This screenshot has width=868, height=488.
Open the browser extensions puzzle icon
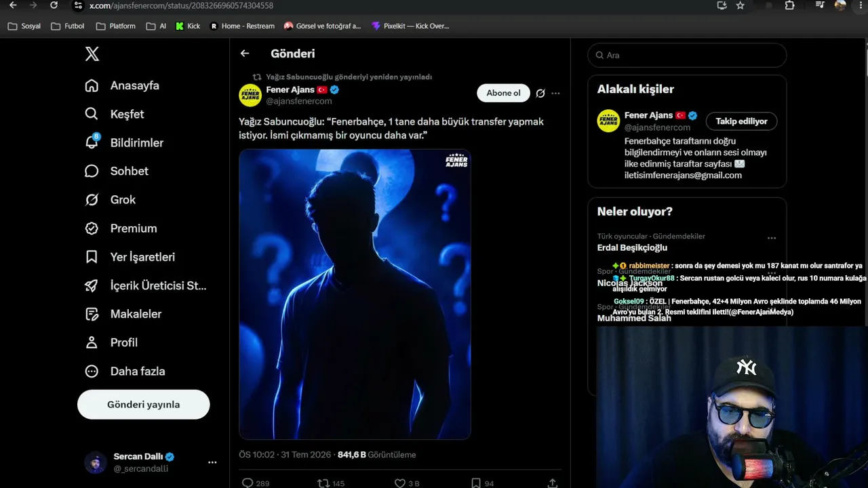(x=789, y=5)
